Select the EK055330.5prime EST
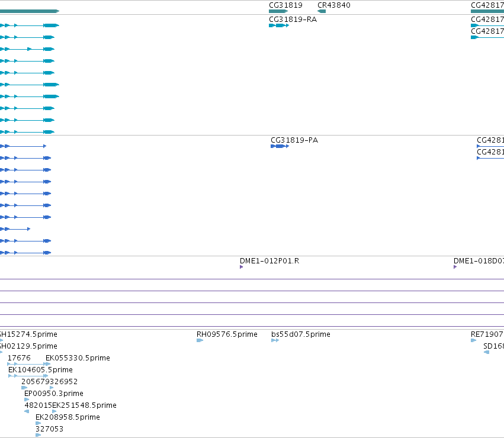This screenshot has width=504, height=438. [47, 364]
